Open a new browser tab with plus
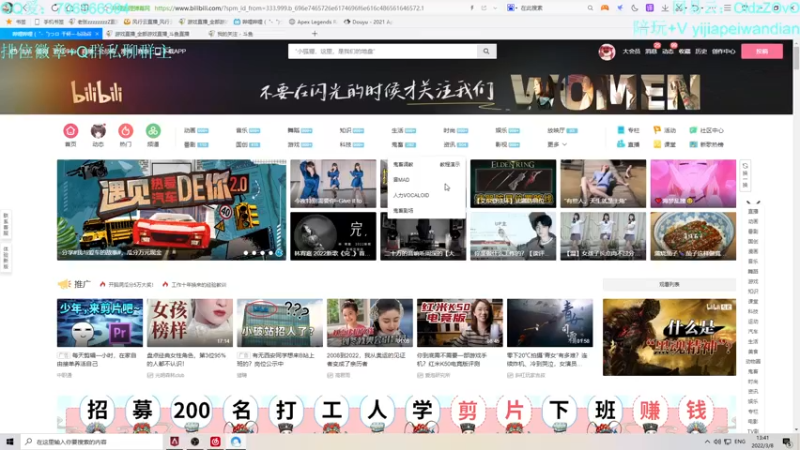 pos(314,34)
